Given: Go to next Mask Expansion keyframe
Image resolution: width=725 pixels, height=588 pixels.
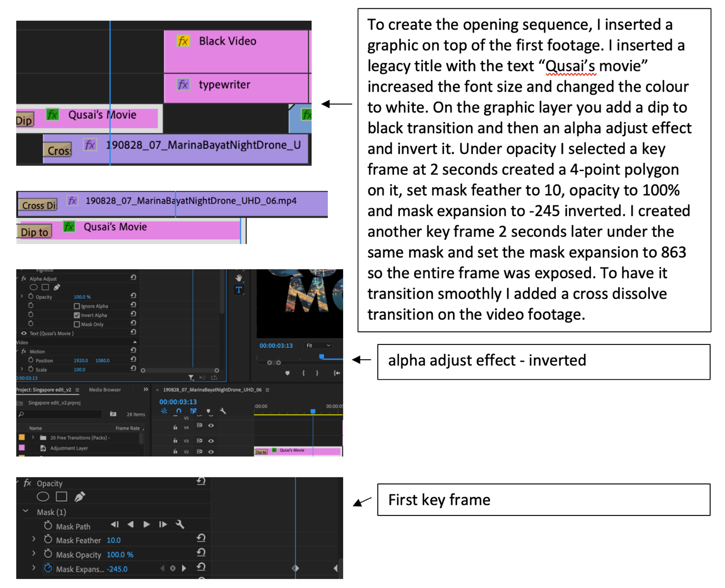Looking at the screenshot, I should (x=184, y=568).
